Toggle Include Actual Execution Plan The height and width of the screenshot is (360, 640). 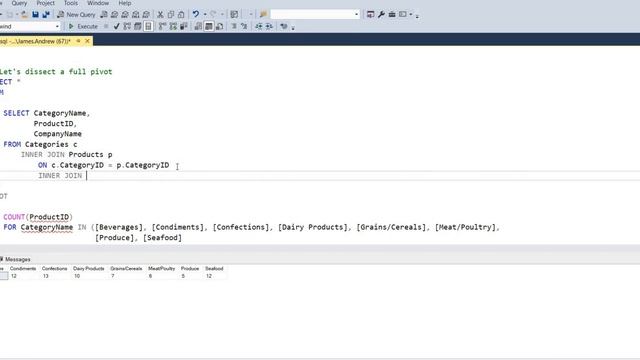point(162,27)
